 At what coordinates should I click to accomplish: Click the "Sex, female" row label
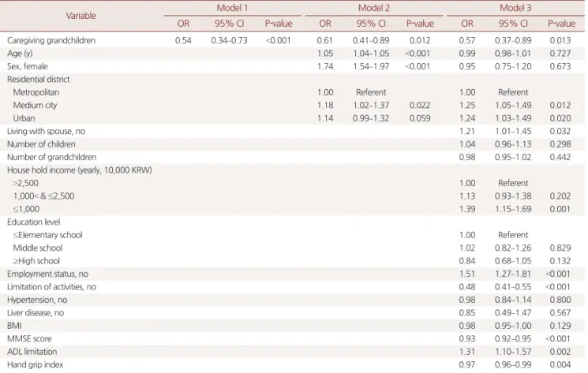28,67
